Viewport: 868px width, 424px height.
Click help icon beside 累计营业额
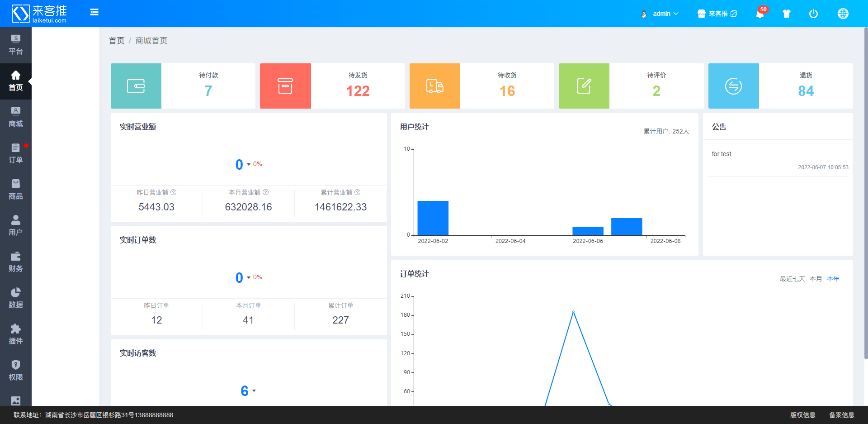[x=358, y=192]
